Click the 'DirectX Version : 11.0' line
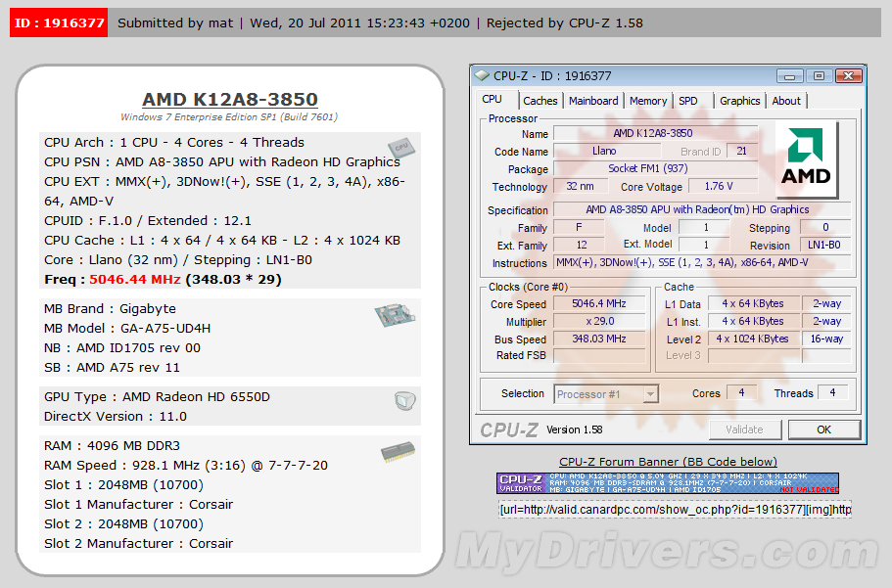The width and height of the screenshot is (892, 588). tap(116, 417)
